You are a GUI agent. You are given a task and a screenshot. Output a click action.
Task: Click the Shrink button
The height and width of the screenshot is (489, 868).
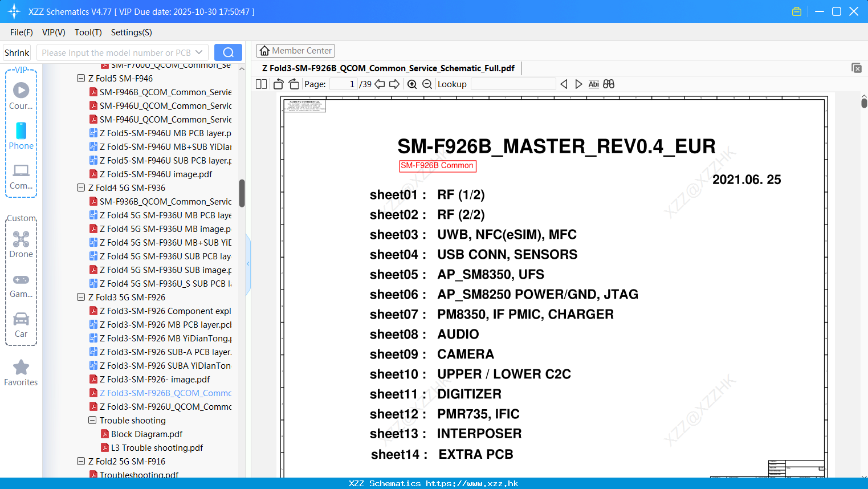[17, 52]
